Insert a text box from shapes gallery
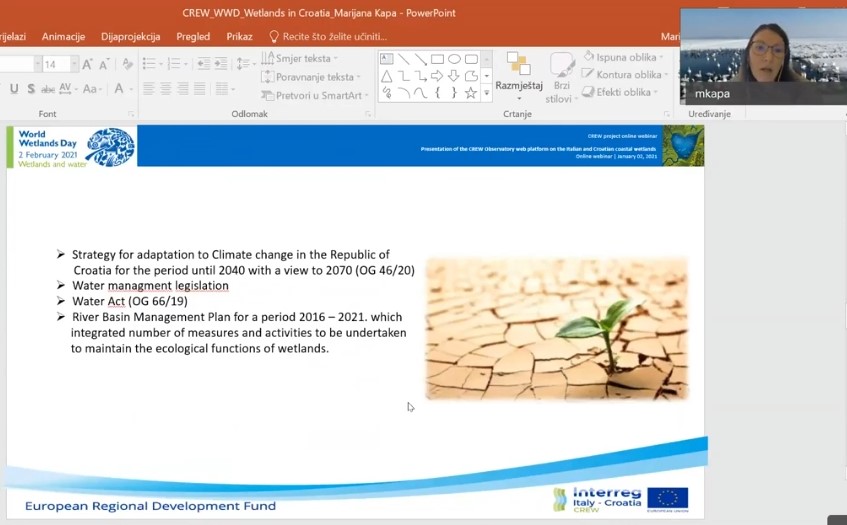This screenshot has width=847, height=525. click(387, 60)
